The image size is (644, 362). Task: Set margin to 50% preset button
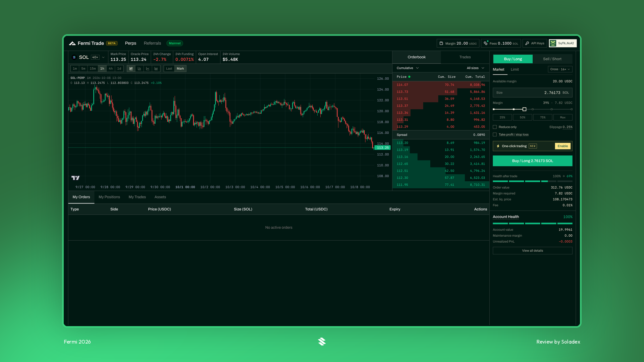tap(522, 117)
